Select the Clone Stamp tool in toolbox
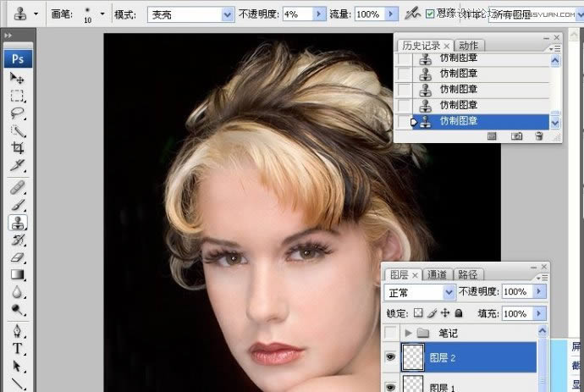The image size is (584, 392). point(16,223)
